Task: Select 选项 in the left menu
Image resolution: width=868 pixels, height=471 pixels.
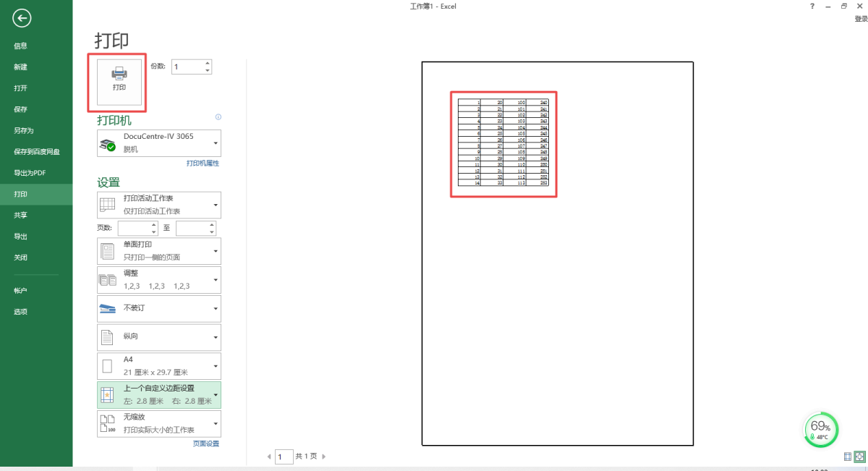Action: tap(20, 312)
